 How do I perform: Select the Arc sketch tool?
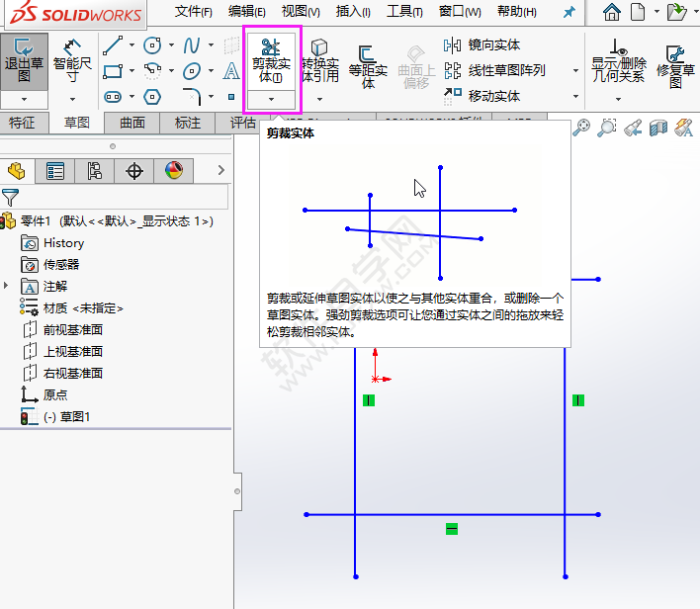[x=152, y=71]
